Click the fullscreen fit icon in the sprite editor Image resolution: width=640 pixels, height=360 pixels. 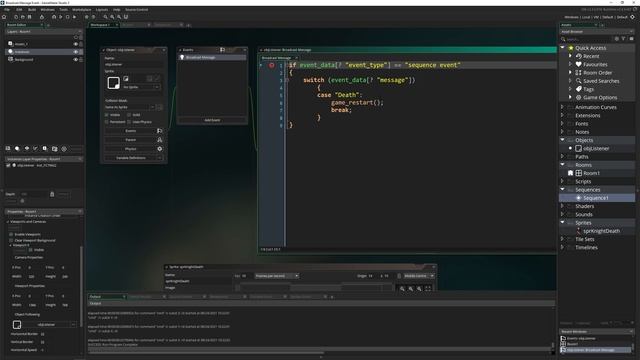tap(428, 289)
